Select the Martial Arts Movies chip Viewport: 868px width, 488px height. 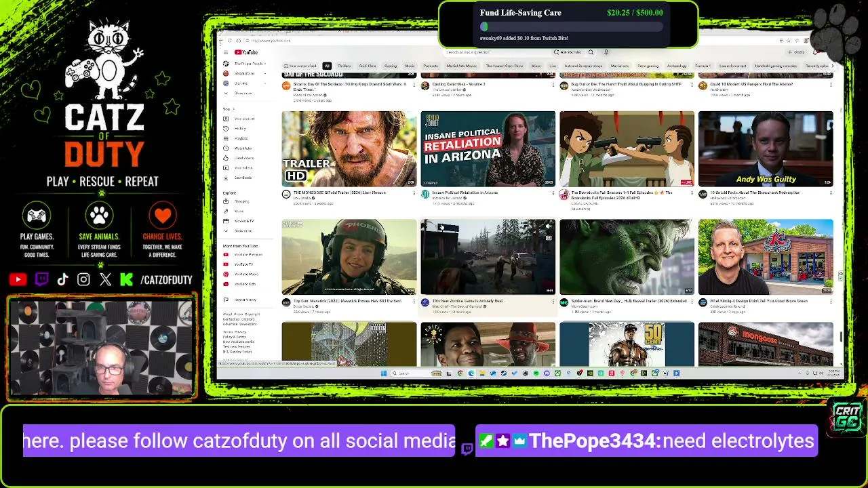click(461, 66)
